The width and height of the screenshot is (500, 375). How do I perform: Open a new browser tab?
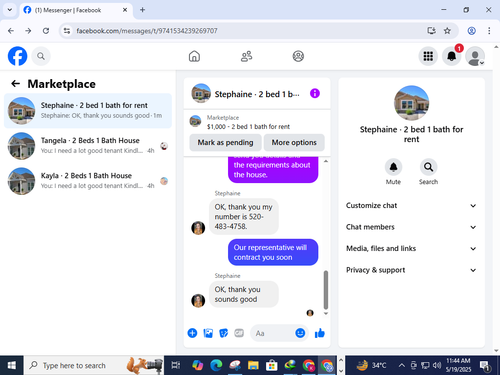(142, 10)
